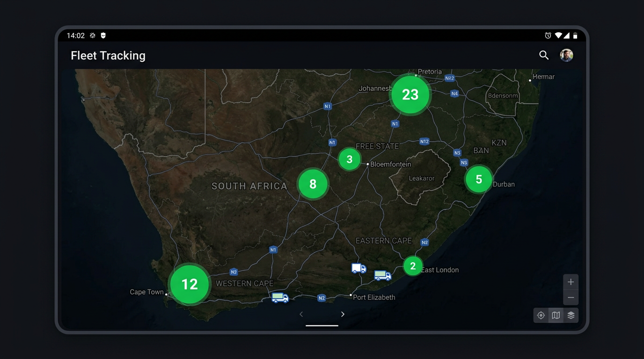644x359 pixels.
Task: Switch map type with the map icon
Action: pyautogui.click(x=556, y=316)
